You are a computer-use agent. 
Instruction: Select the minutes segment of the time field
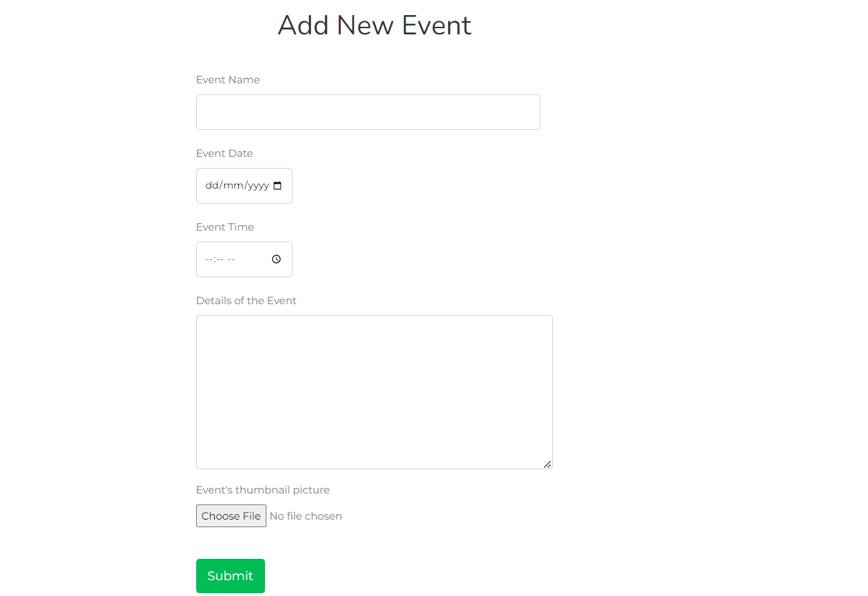pos(219,259)
